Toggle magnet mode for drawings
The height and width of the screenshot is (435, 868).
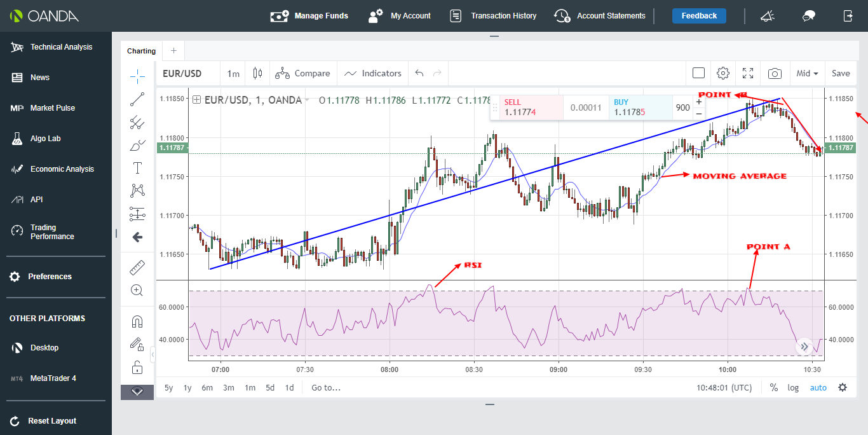(137, 321)
